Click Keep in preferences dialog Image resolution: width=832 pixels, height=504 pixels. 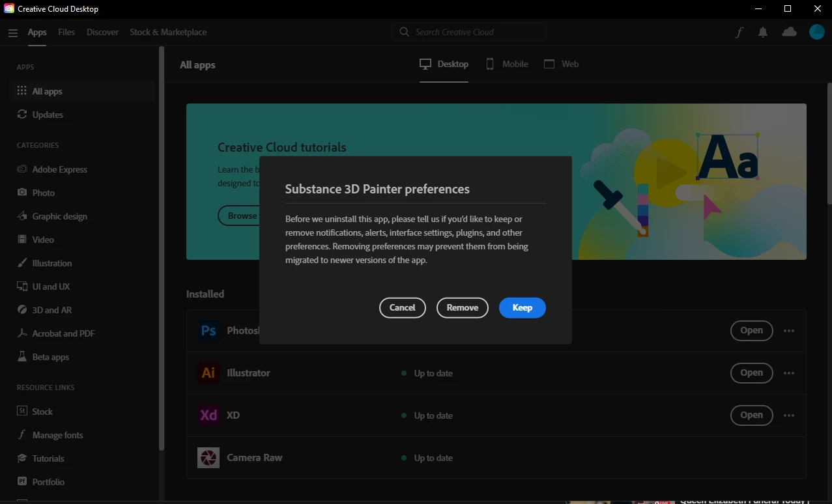[523, 307]
